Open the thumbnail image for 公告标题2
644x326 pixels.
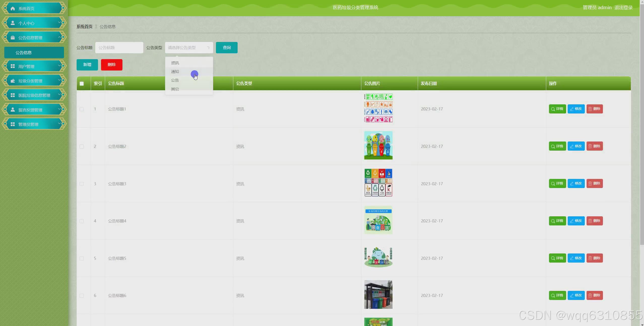click(378, 145)
